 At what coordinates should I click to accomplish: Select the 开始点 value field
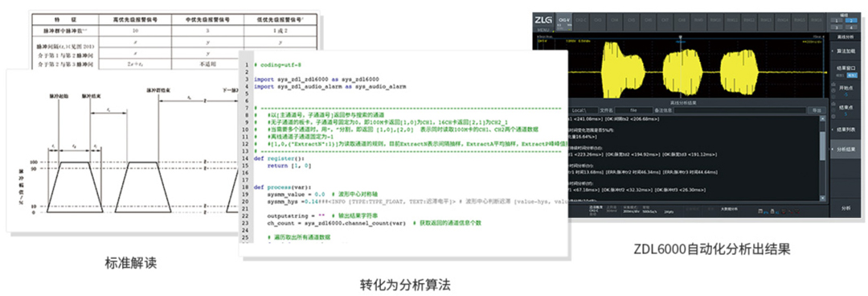(845, 95)
